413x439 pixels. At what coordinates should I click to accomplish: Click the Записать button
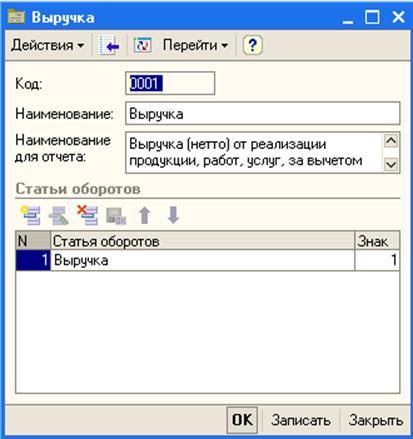pyautogui.click(x=301, y=420)
